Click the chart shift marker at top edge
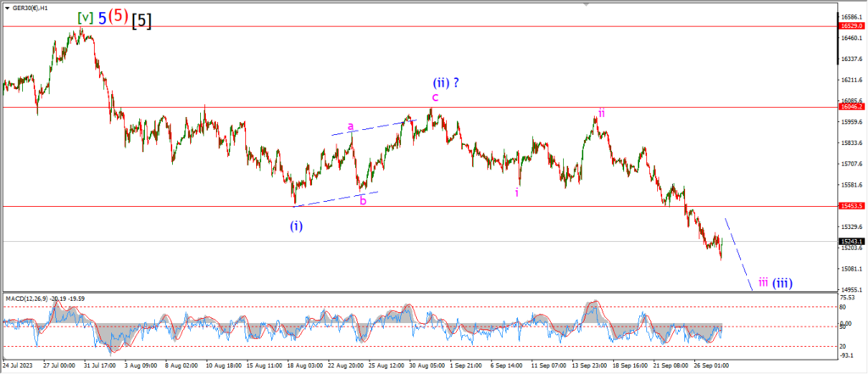The width and height of the screenshot is (868, 374). coord(586,4)
